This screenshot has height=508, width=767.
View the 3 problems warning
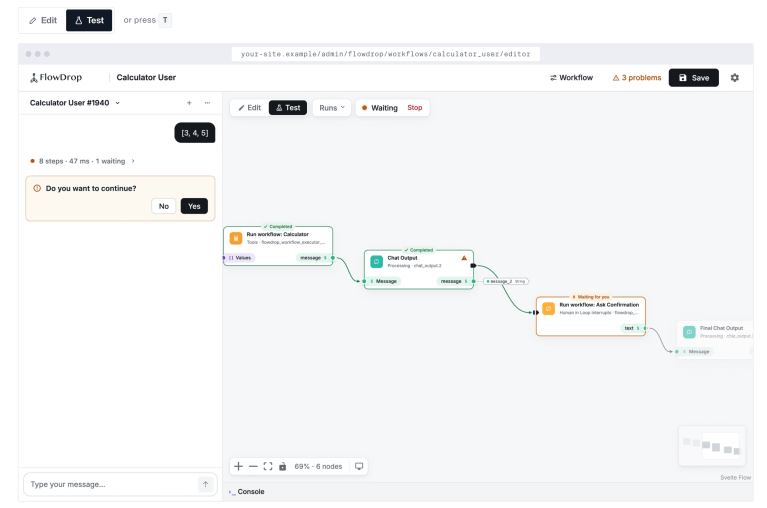(x=637, y=78)
